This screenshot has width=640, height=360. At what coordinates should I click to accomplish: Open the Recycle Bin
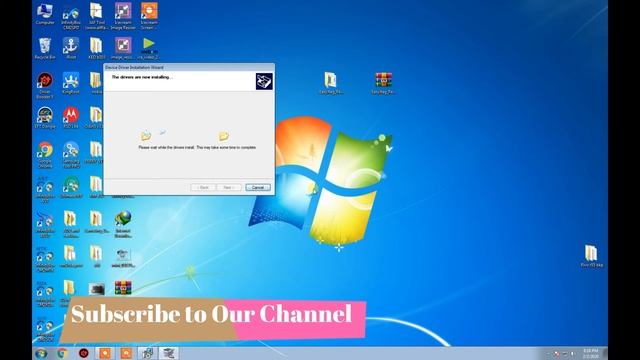tap(45, 49)
